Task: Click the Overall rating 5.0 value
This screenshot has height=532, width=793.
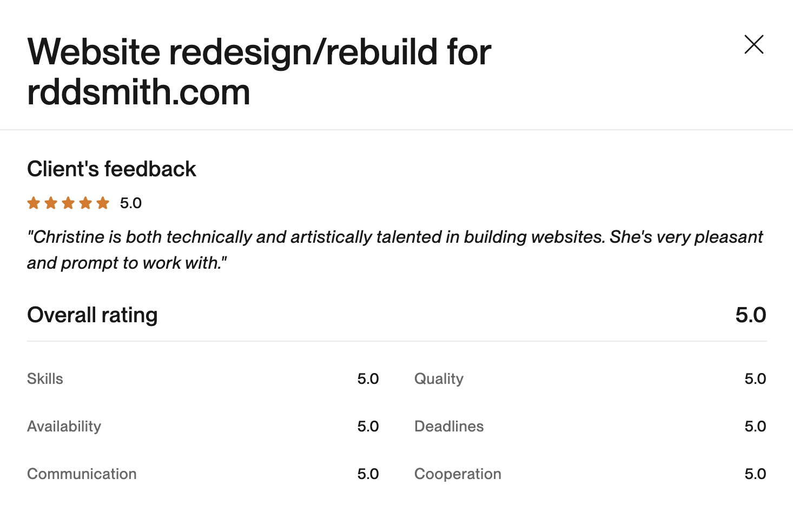Action: tap(750, 315)
